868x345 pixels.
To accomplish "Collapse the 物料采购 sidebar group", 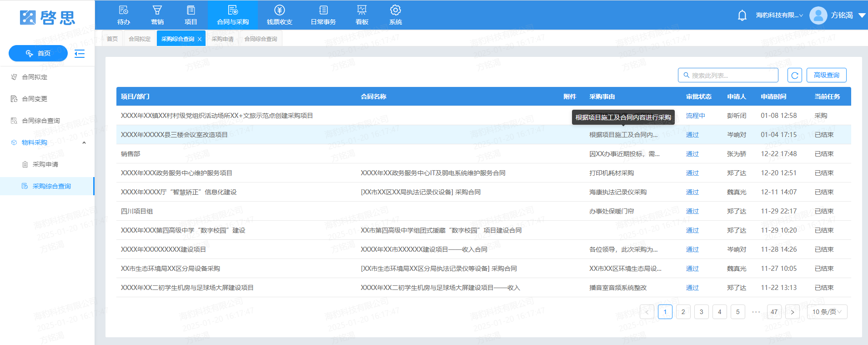I will tap(84, 142).
